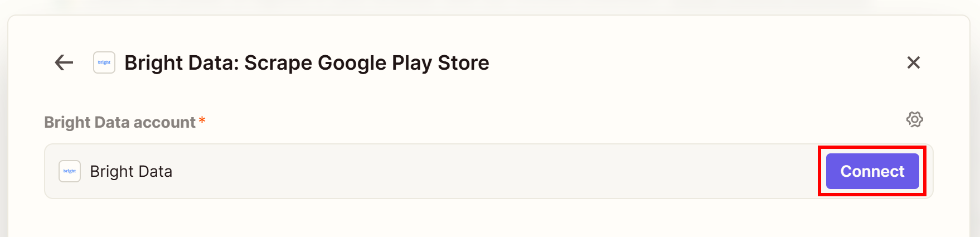Open the gear options for the account
Image resolution: width=980 pixels, height=237 pixels.
click(x=914, y=119)
